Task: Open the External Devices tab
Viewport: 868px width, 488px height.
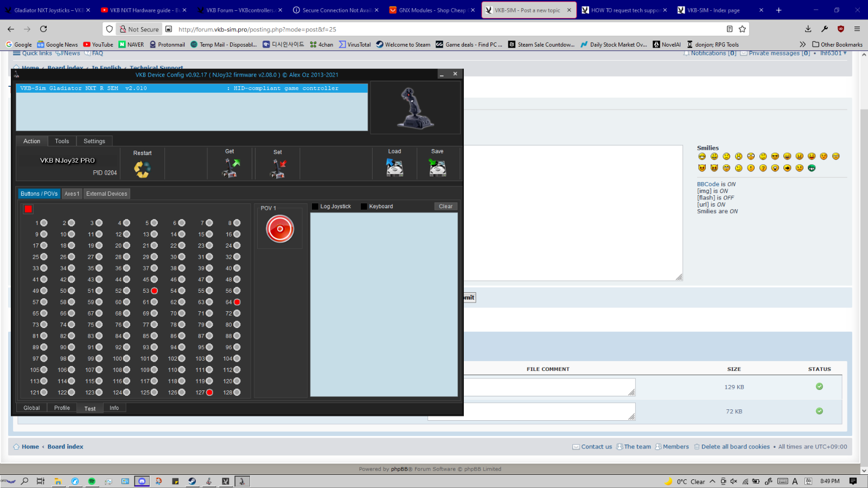Action: (x=106, y=194)
